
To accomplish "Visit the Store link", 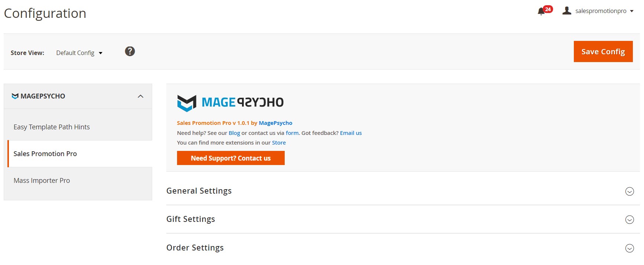I will pyautogui.click(x=279, y=143).
